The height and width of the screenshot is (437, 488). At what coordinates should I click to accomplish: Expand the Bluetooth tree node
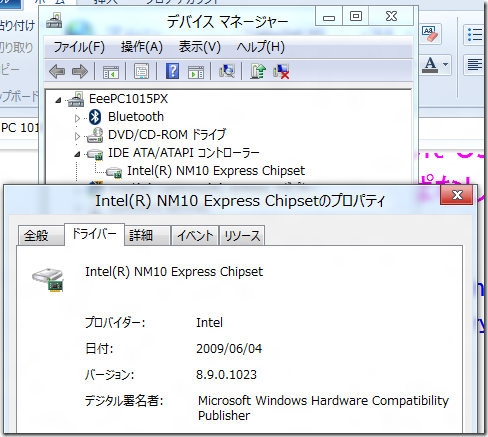point(77,118)
